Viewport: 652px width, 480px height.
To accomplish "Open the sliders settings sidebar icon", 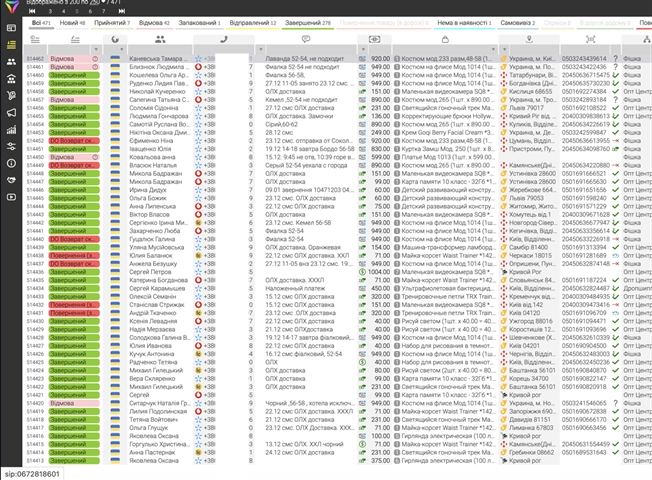I will 10,145.
